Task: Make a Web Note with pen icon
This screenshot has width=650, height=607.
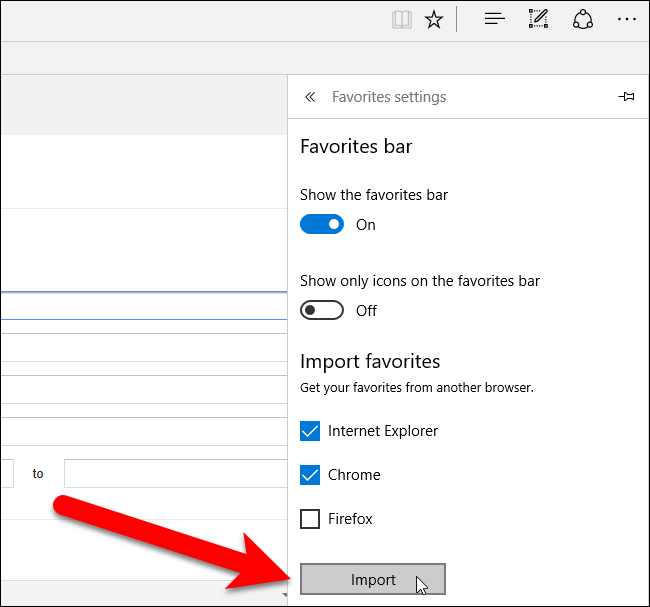Action: click(538, 19)
